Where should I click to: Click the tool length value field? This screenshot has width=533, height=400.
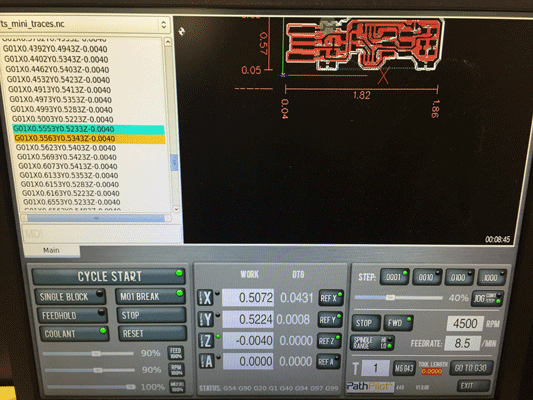(431, 371)
